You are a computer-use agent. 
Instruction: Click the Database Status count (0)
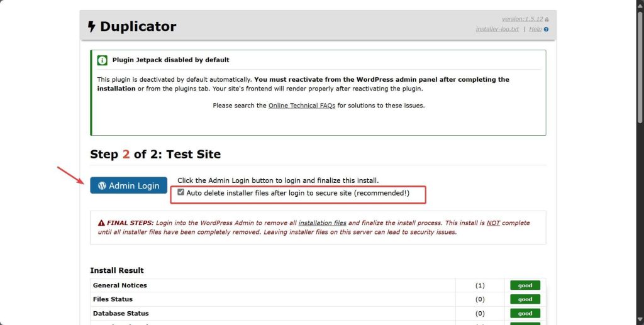(x=480, y=313)
